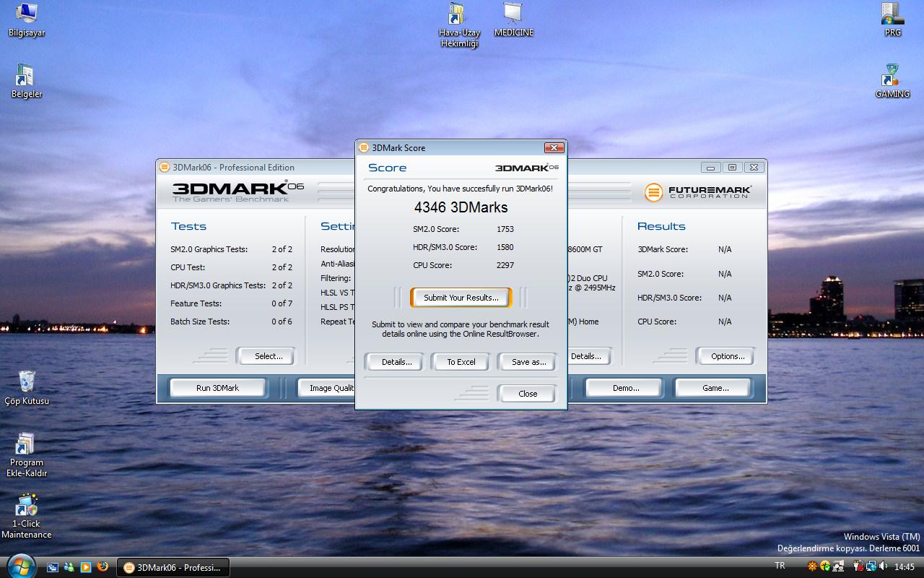Click the 3DMark06 Gamers' Benchmark logo
Viewport: 924px width, 578px height.
click(x=237, y=191)
